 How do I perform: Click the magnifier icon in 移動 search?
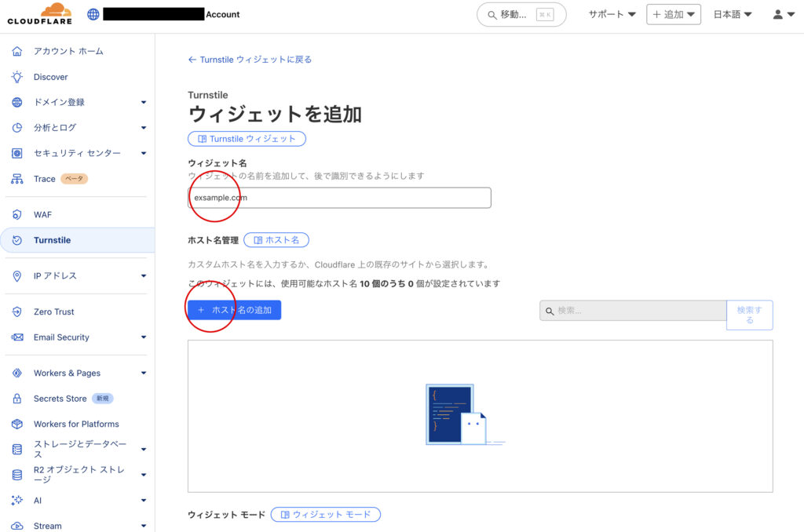pyautogui.click(x=492, y=15)
